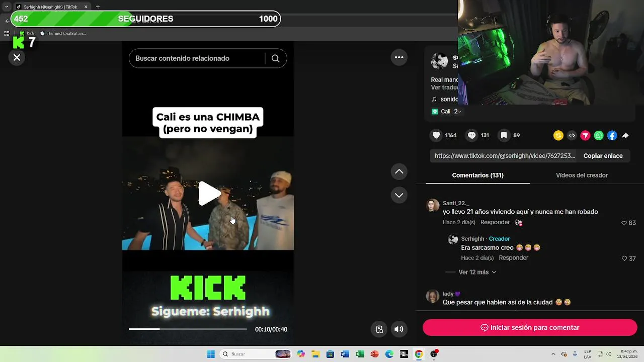
Task: Reply to Santi_22._ comment via Responder
Action: coord(495,222)
